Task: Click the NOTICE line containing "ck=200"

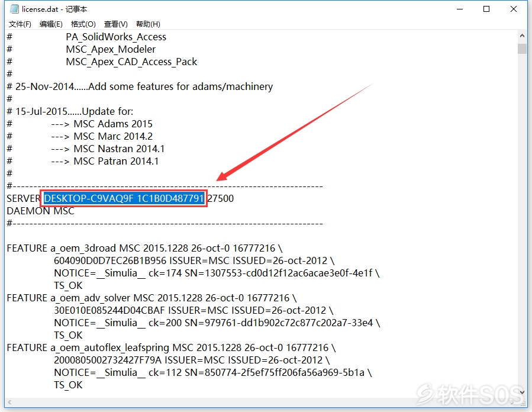Action: (x=217, y=323)
